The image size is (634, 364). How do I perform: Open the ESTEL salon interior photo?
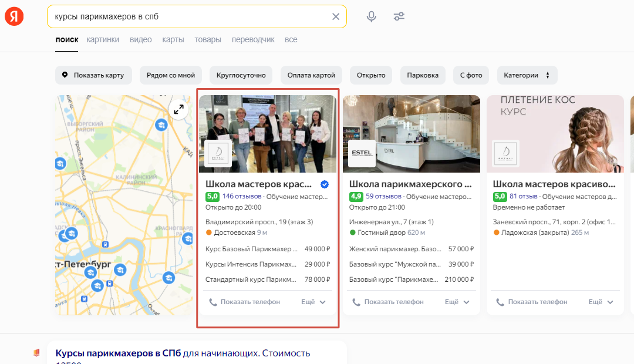tap(411, 133)
